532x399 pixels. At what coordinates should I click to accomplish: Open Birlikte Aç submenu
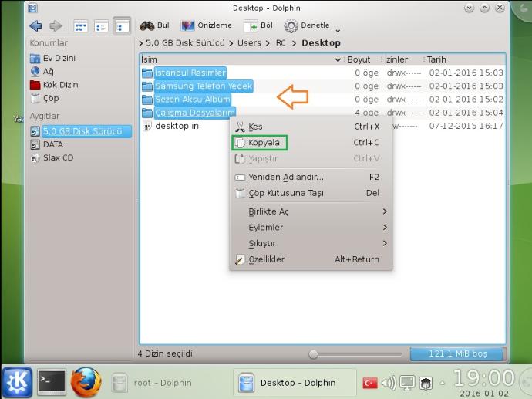pyautogui.click(x=311, y=211)
